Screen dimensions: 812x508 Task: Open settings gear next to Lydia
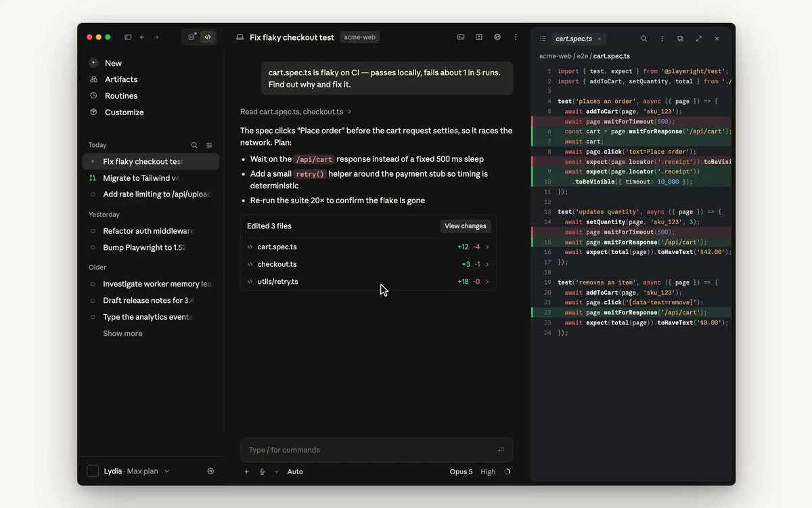pos(210,471)
